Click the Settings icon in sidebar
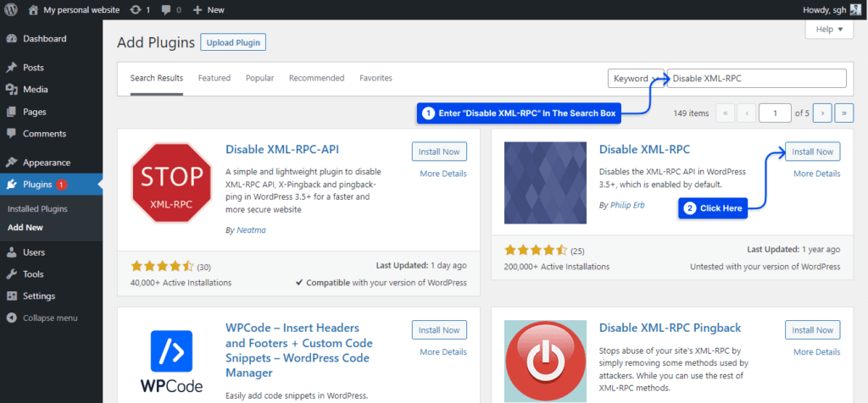The height and width of the screenshot is (403, 868). point(11,296)
